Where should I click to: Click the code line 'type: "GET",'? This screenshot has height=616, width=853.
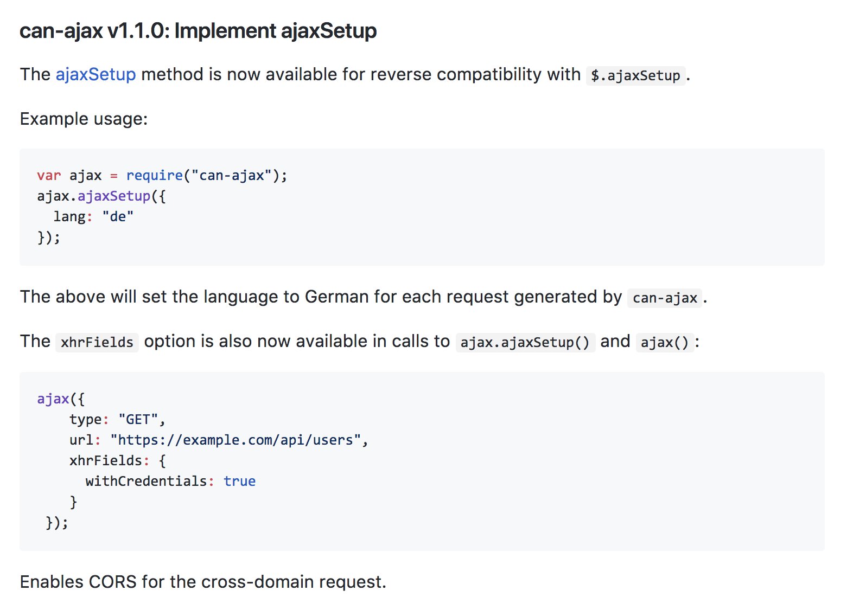click(117, 419)
